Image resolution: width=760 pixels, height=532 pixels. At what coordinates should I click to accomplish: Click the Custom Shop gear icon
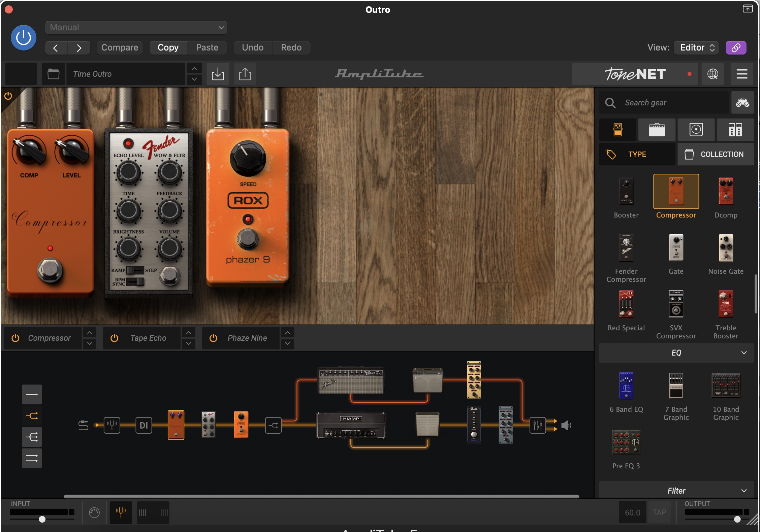pos(742,103)
